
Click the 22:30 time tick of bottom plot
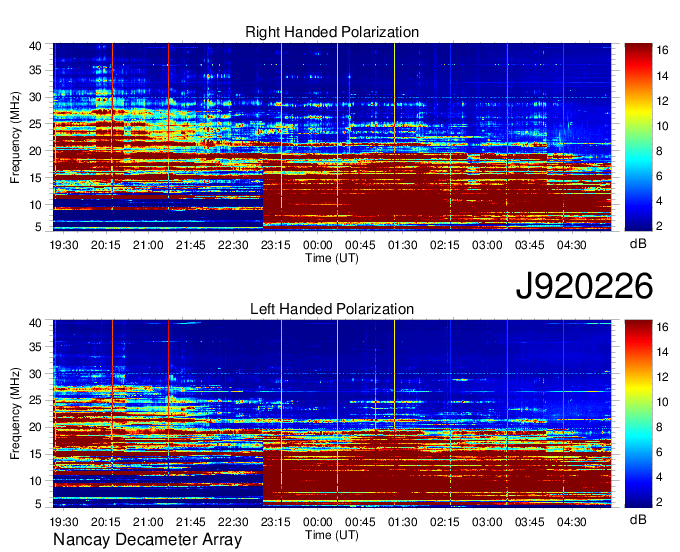233,522
